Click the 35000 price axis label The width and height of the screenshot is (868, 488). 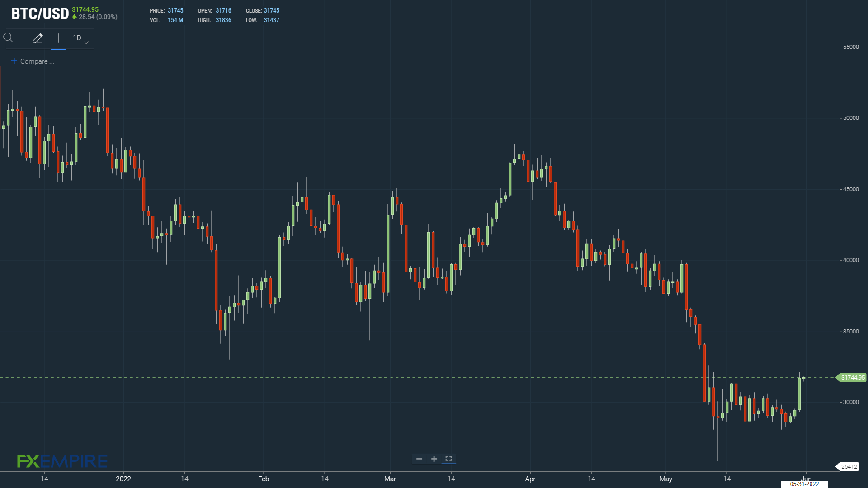(851, 332)
